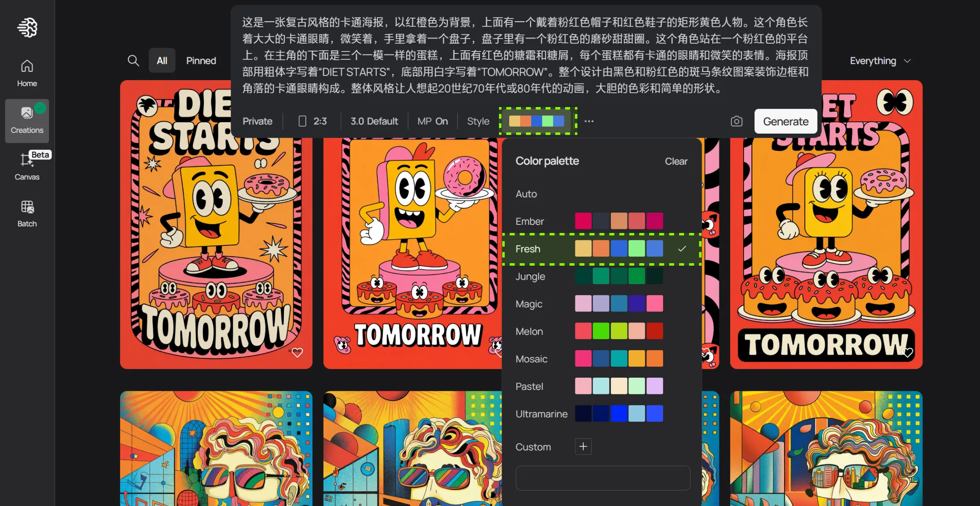
Task: Toggle the MP On setting
Action: click(x=432, y=121)
